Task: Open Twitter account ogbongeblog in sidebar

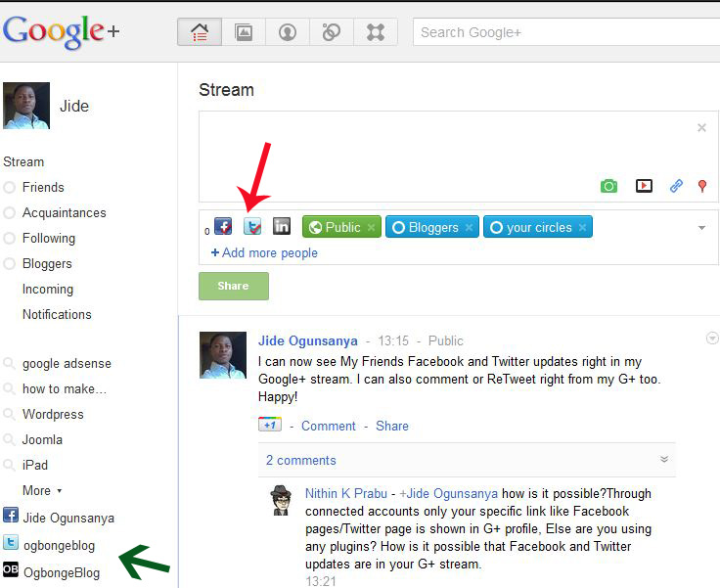Action: 60,545
